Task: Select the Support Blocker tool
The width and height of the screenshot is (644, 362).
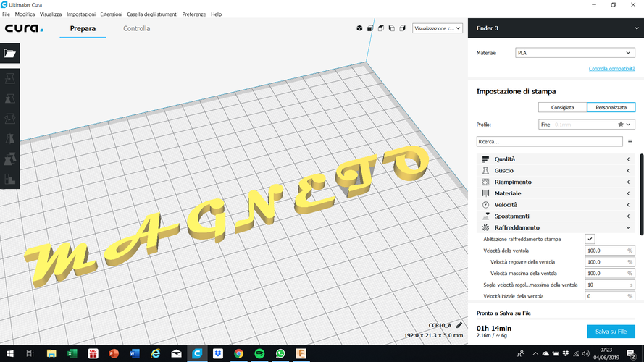Action: [x=10, y=179]
